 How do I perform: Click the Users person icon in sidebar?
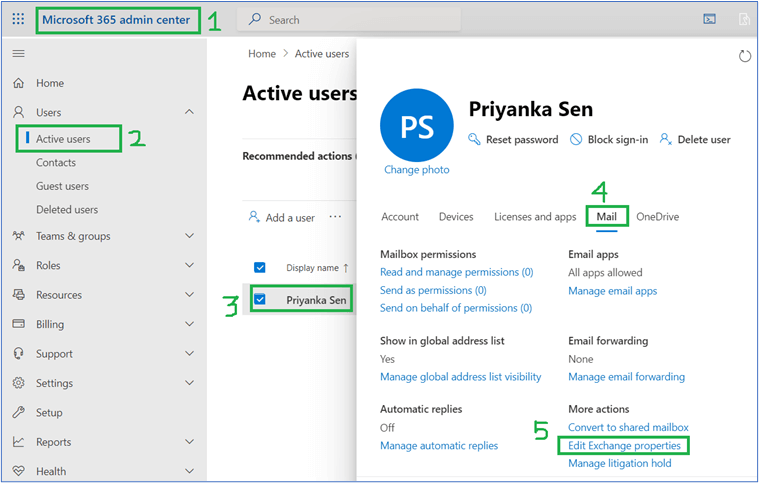[18, 112]
